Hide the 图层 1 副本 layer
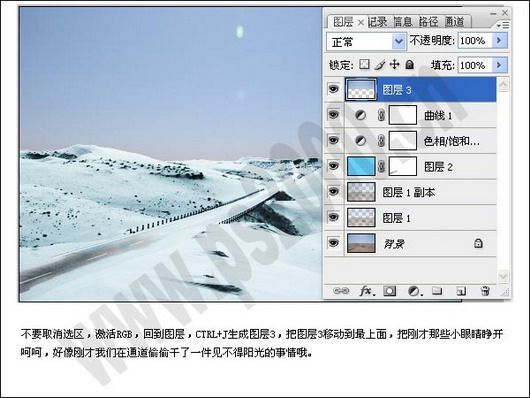530x398 pixels. [334, 192]
